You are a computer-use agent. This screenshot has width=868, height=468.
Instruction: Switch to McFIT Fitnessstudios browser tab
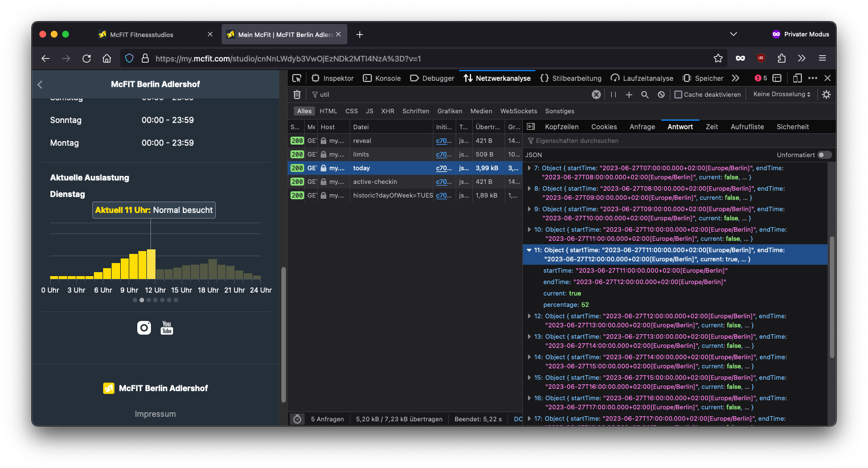155,34
